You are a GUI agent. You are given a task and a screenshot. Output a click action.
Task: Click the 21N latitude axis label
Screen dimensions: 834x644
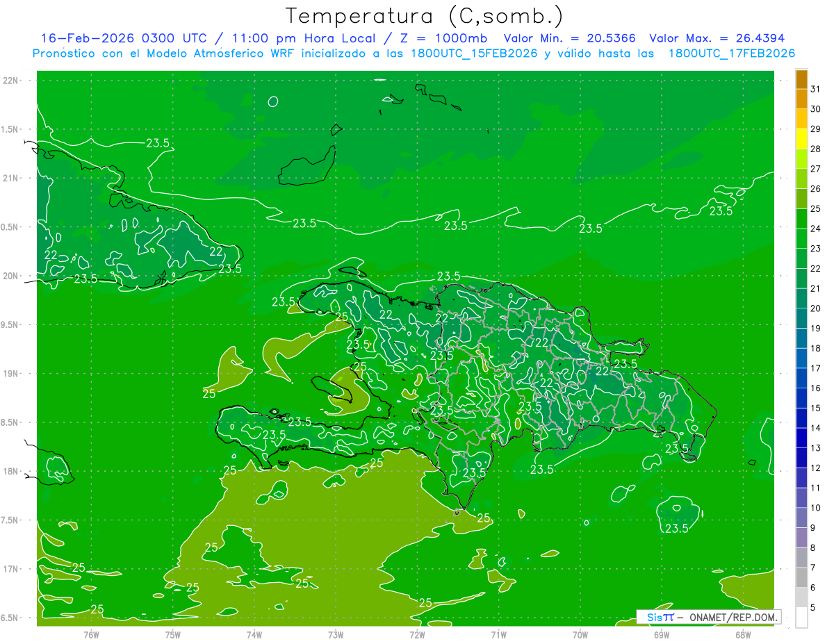click(12, 178)
